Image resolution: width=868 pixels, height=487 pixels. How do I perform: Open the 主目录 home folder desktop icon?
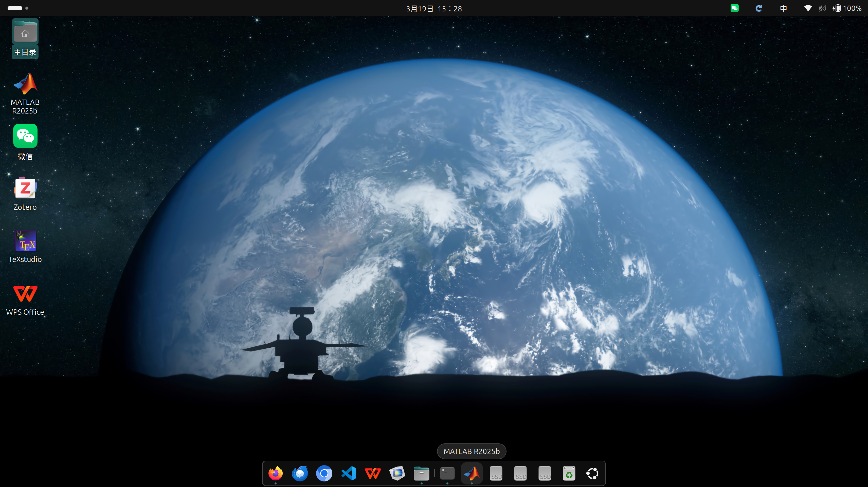[25, 39]
